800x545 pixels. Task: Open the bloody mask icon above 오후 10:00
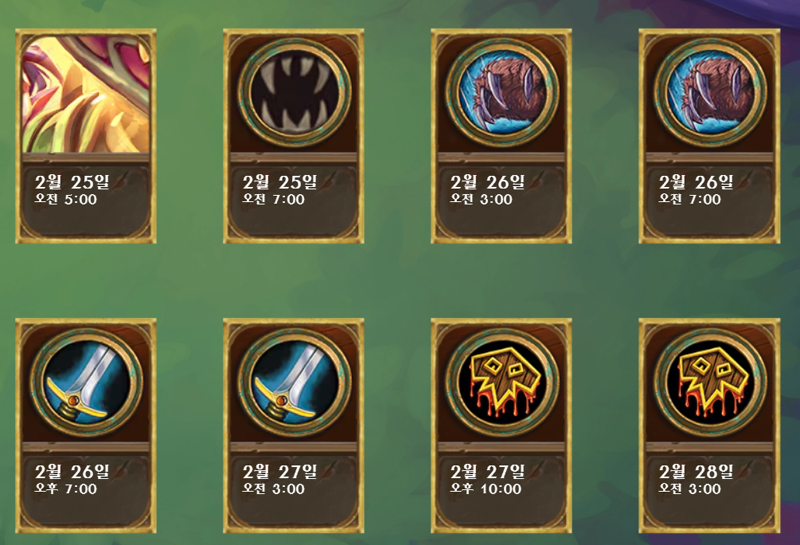(x=502, y=383)
